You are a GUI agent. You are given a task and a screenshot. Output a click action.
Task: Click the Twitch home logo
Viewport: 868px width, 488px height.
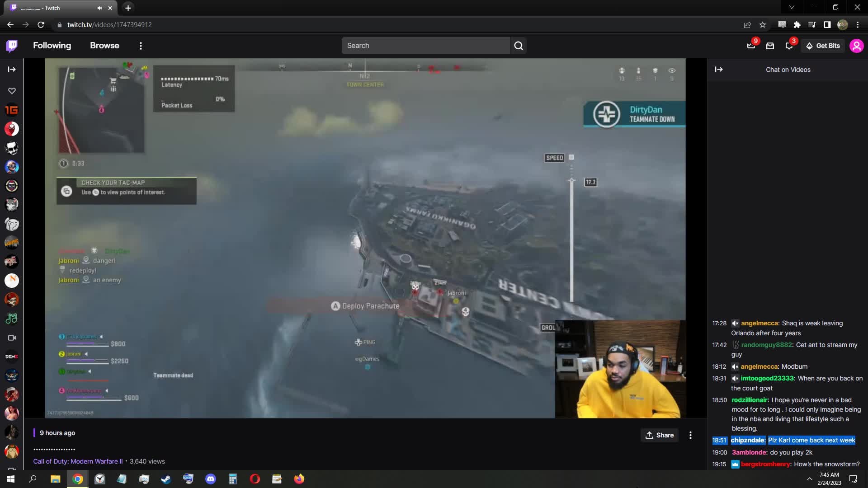click(12, 46)
